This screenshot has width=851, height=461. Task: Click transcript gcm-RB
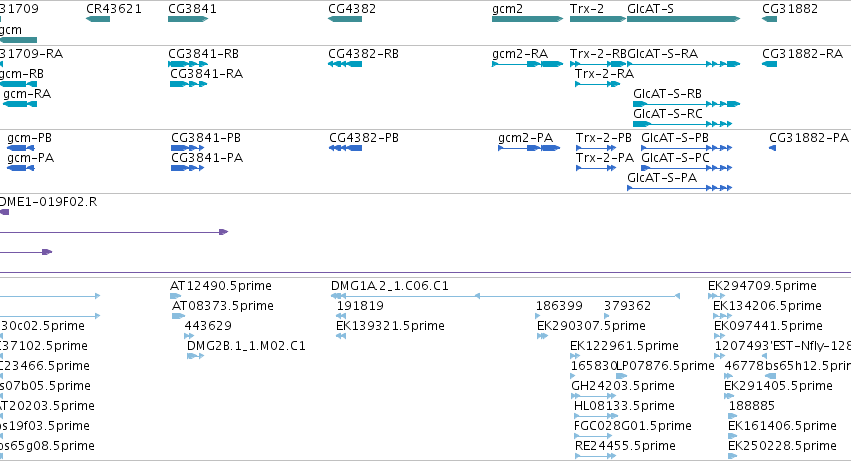[18, 84]
